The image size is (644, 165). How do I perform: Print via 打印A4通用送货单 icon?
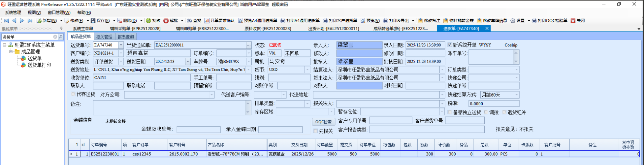tap(283, 21)
